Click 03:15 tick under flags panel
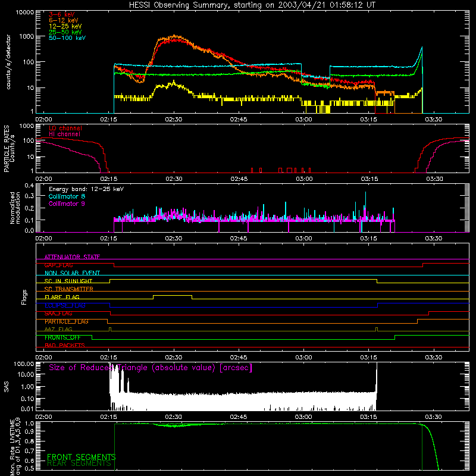 pos(368,358)
